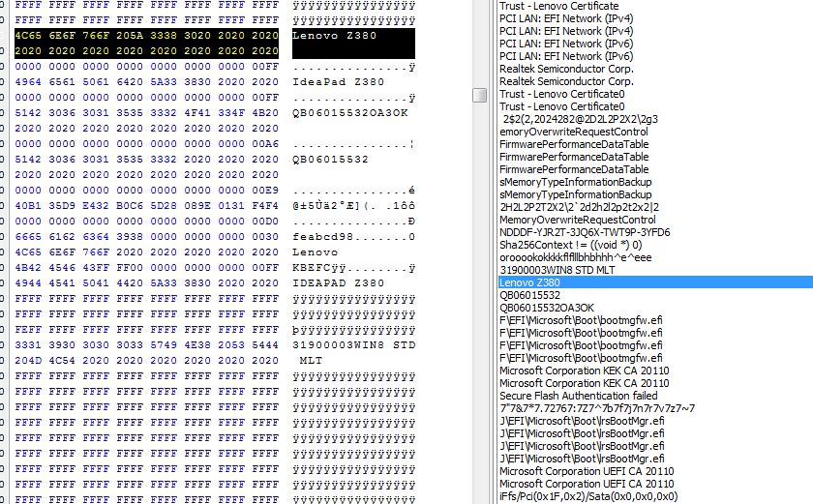Click hex word '00E9' in the hex pane

265,191
